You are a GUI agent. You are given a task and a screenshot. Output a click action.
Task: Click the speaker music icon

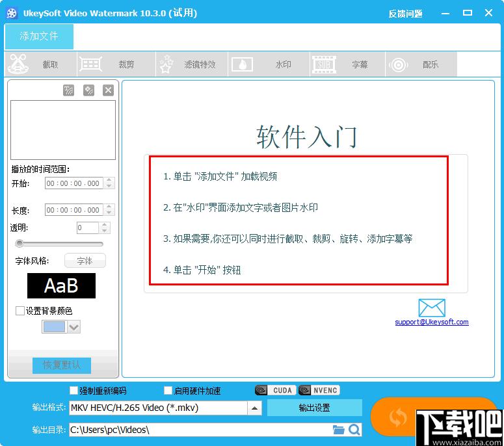[399, 65]
